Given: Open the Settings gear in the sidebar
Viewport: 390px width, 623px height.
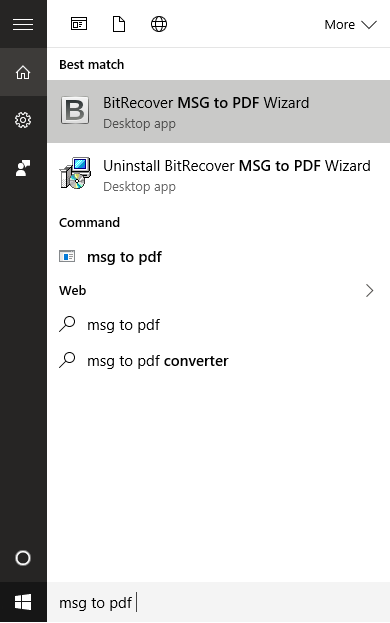Looking at the screenshot, I should [23, 120].
